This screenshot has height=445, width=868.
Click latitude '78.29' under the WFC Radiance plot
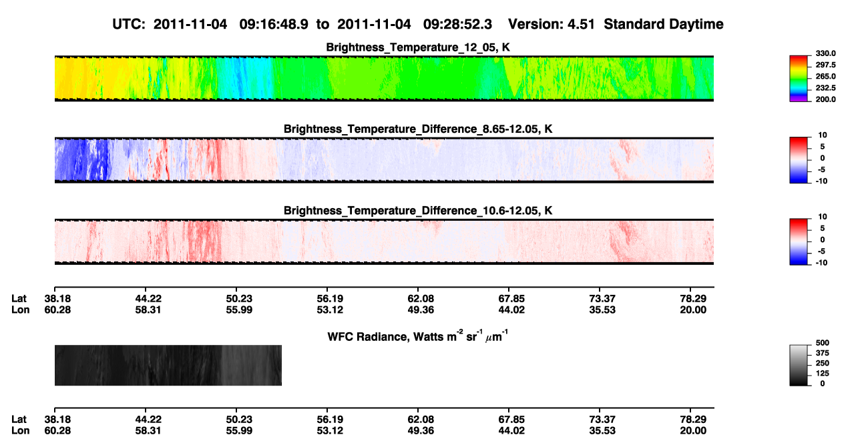(x=692, y=419)
